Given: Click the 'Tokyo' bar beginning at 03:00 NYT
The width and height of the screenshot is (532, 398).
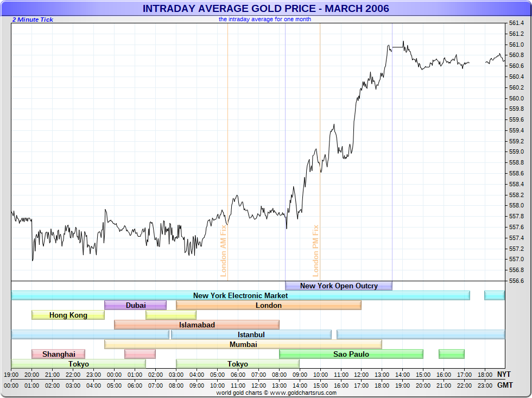Looking at the screenshot, I should 238,364.
